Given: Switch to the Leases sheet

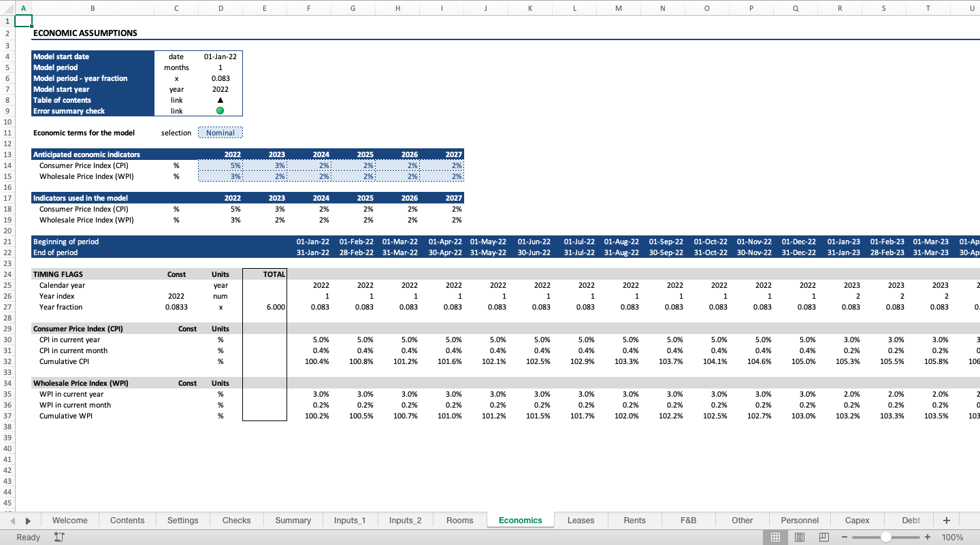Looking at the screenshot, I should tap(581, 520).
